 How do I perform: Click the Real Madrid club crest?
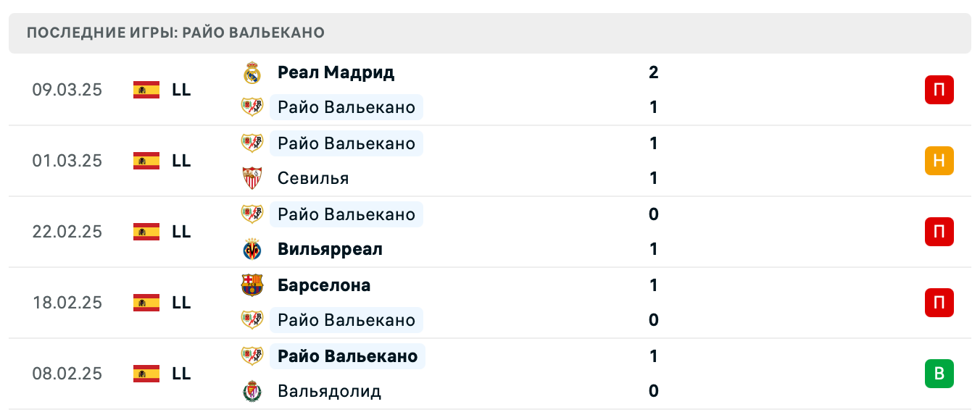pyautogui.click(x=252, y=72)
